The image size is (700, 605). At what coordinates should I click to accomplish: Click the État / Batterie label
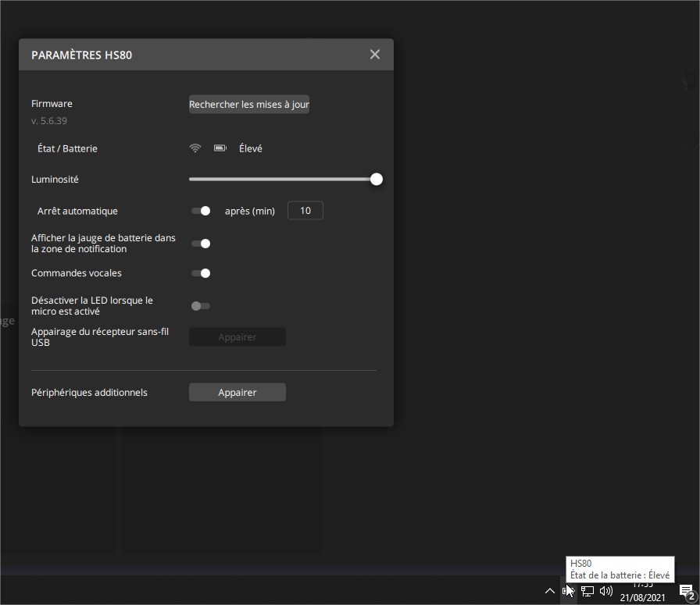pos(67,148)
